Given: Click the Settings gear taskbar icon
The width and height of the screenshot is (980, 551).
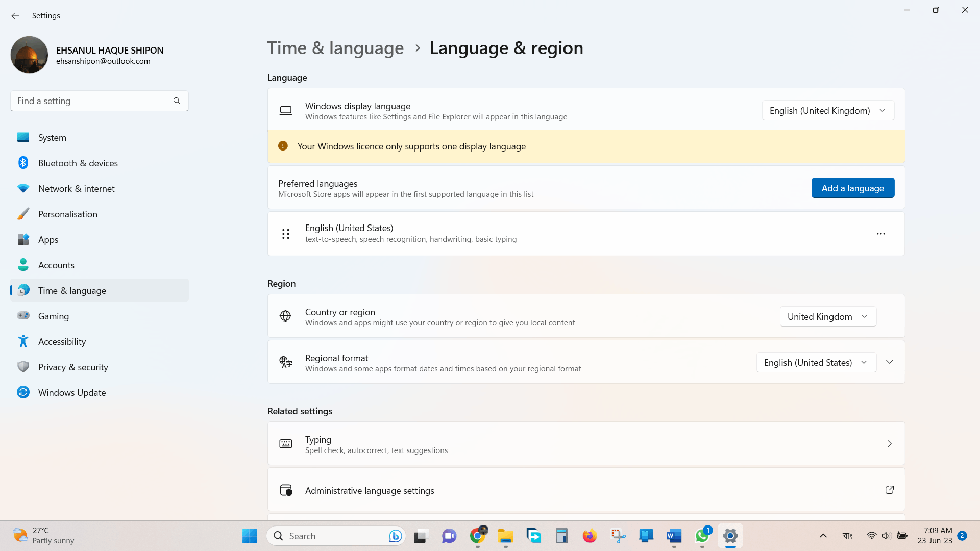Looking at the screenshot, I should (x=730, y=536).
